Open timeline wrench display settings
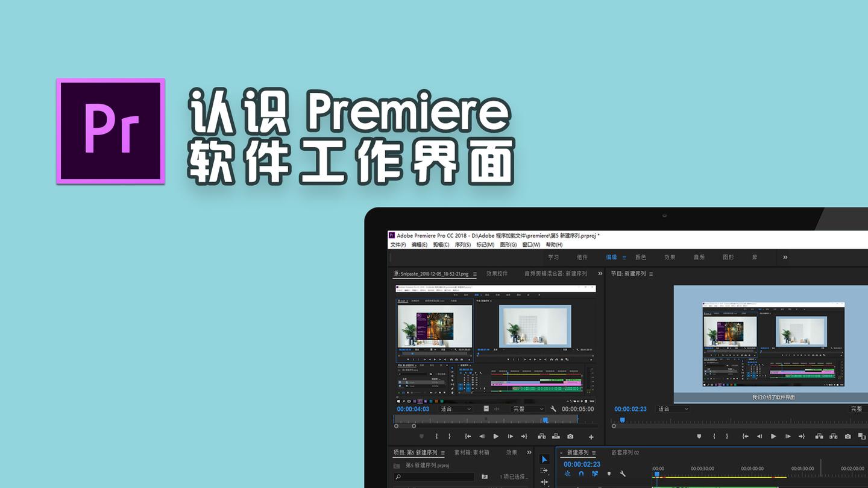 pos(623,474)
